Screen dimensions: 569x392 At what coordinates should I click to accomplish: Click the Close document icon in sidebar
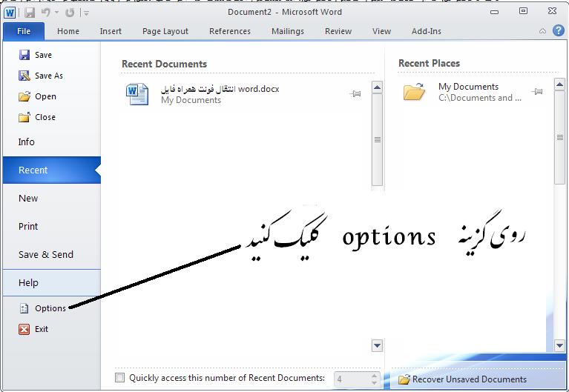click(24, 117)
